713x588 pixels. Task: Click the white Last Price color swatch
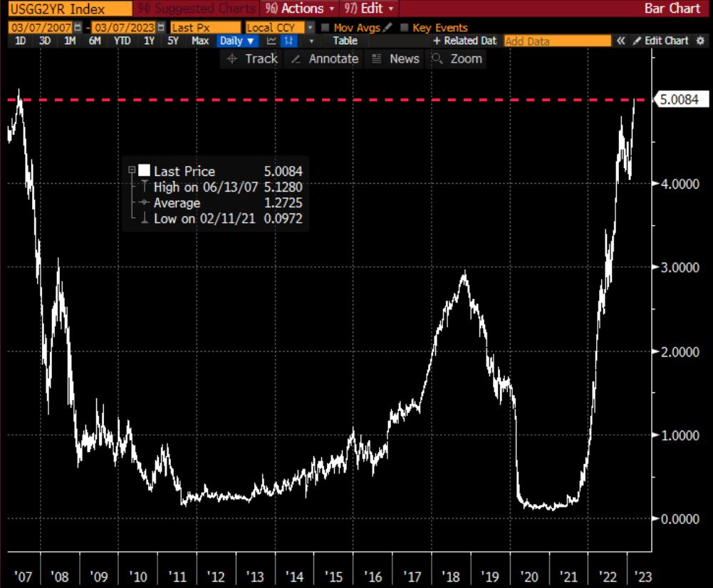pos(144,170)
